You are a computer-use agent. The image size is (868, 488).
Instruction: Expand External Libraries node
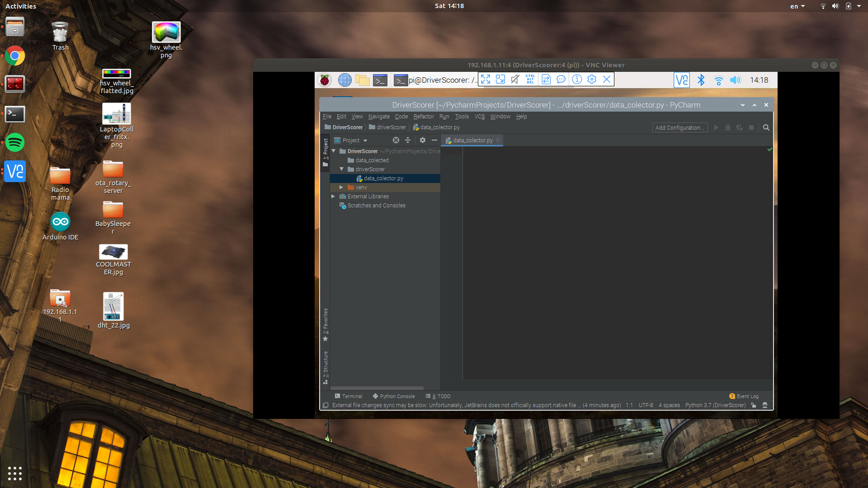[333, 197]
